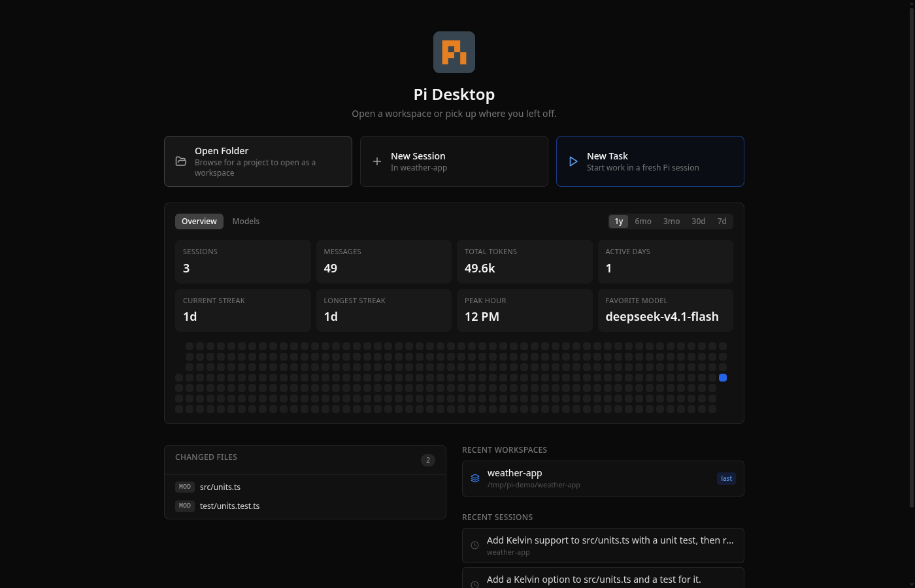Click the workspace path /tmp/pi-demo/weather-app
915x588 pixels.
tap(534, 485)
